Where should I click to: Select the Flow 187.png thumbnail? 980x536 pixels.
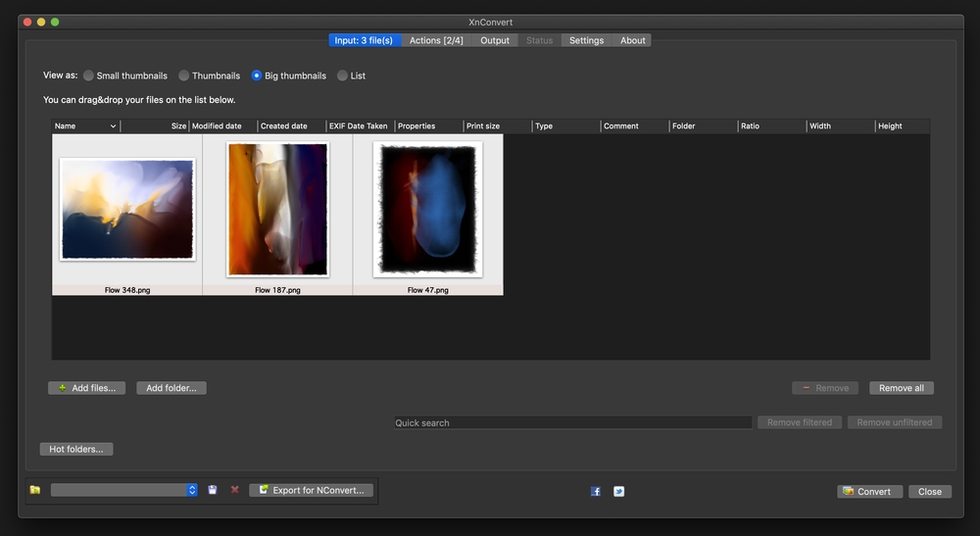[x=277, y=209]
